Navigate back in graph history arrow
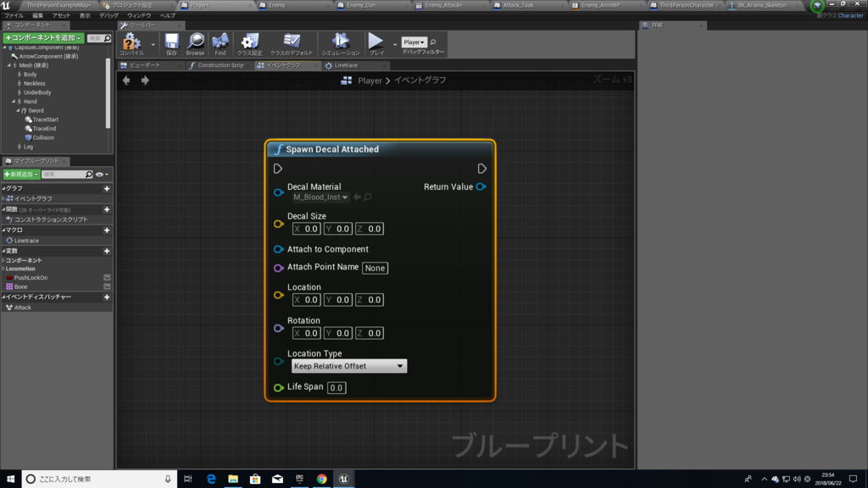The height and width of the screenshot is (488, 868). click(x=127, y=80)
